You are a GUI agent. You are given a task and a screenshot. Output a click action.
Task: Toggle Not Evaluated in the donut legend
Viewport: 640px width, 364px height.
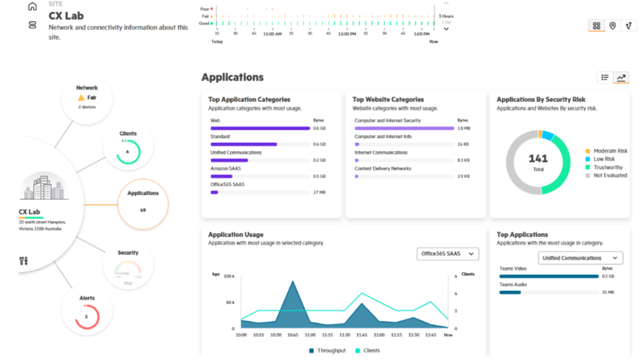[606, 175]
